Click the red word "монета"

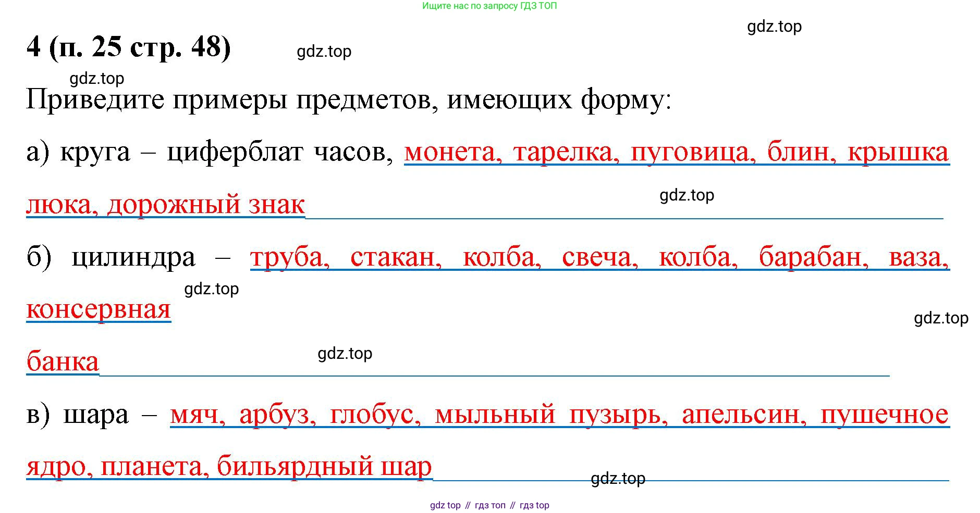click(452, 153)
